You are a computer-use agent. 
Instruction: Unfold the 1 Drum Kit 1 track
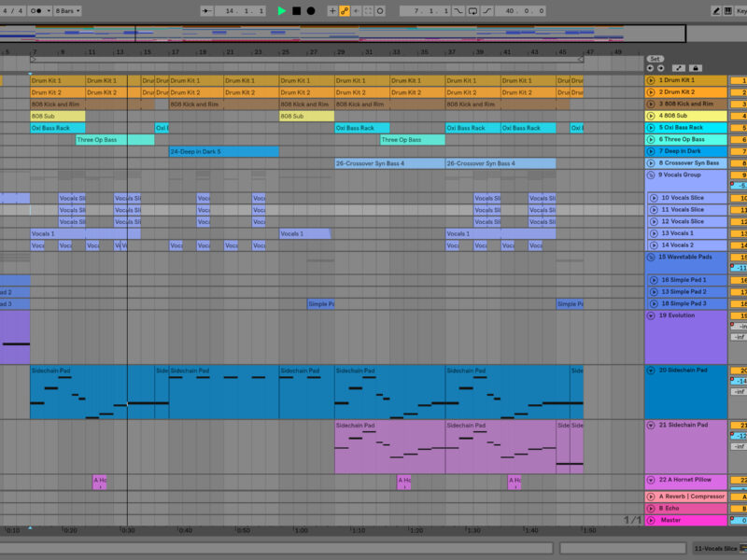(651, 81)
